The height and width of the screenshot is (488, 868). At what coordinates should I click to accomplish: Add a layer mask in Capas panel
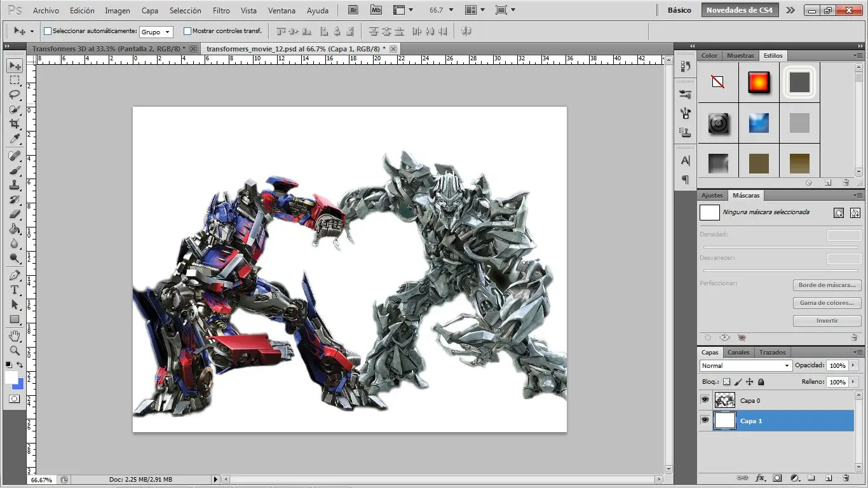[x=777, y=478]
